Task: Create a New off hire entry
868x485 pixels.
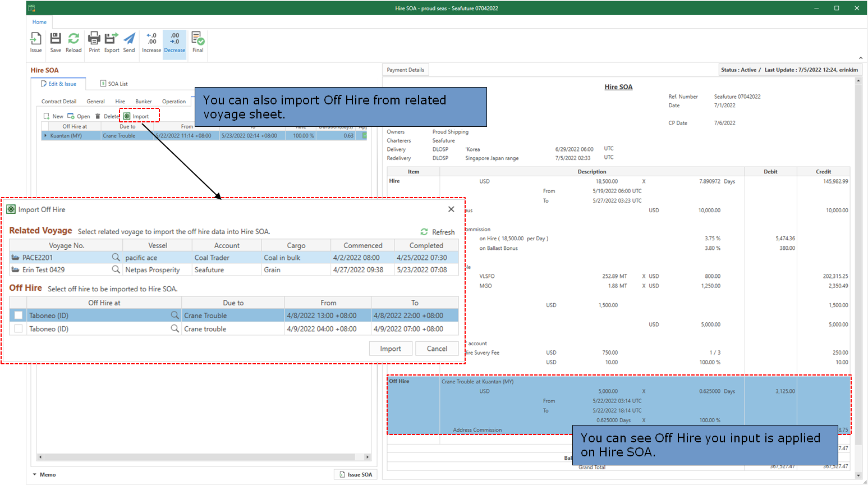Action: (x=53, y=116)
